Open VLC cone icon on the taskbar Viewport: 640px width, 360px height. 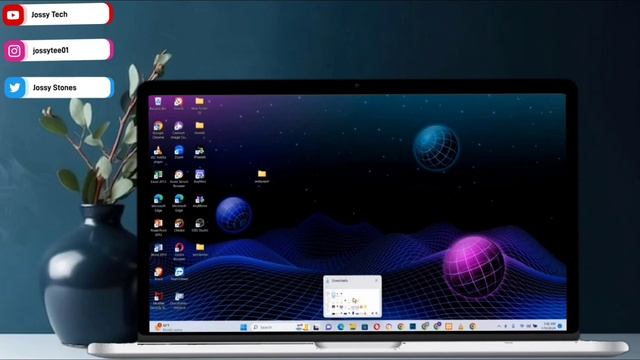461,327
